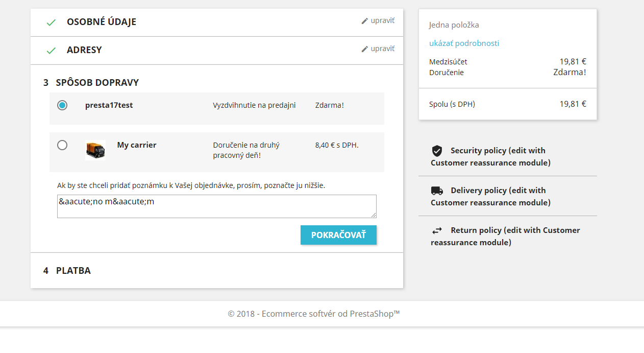644x353 pixels.
Task: Click the order note instruction text
Action: pyautogui.click(x=191, y=185)
